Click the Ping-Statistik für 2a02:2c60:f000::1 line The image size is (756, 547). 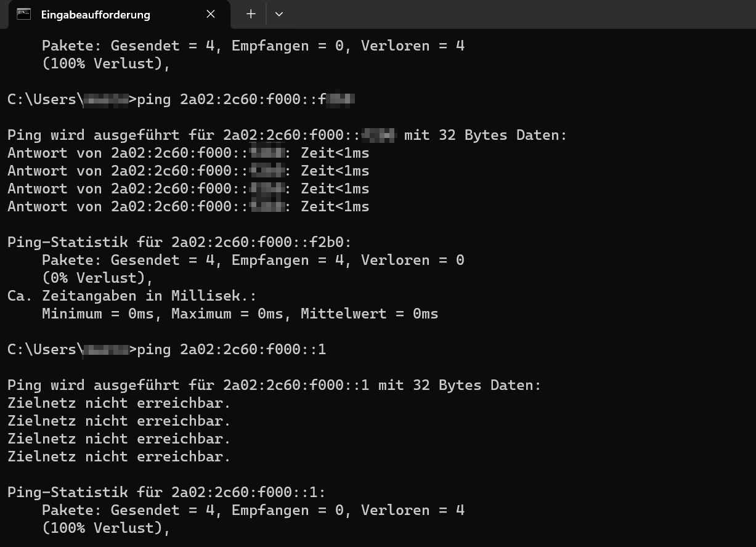(166, 492)
